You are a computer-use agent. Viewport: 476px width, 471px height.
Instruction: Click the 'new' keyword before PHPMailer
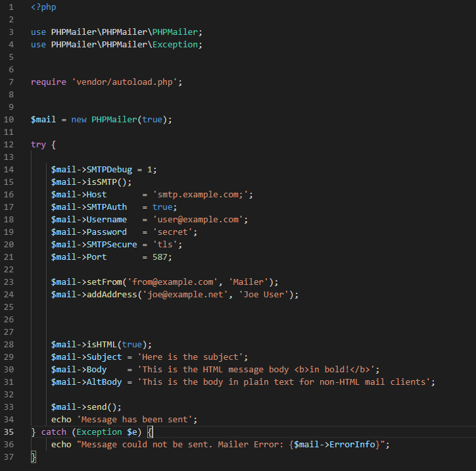79,120
